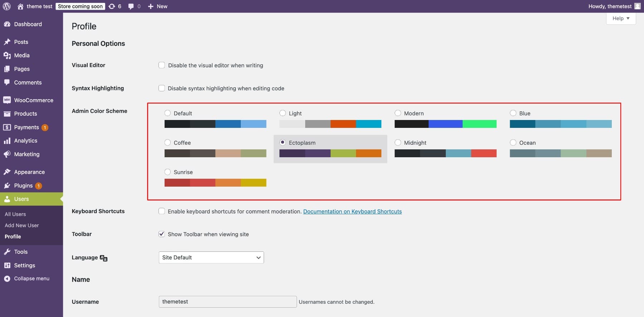Click the WooCommerce icon in sidebar
644x317 pixels.
(x=7, y=100)
